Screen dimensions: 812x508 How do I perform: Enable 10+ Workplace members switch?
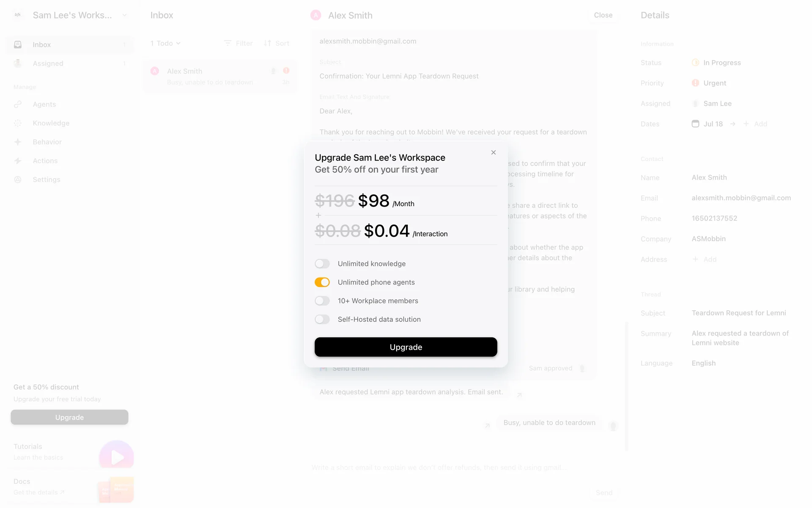322,301
